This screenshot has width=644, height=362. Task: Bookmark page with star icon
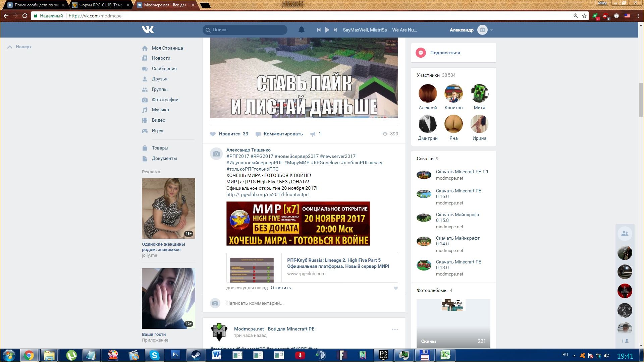coord(584,16)
